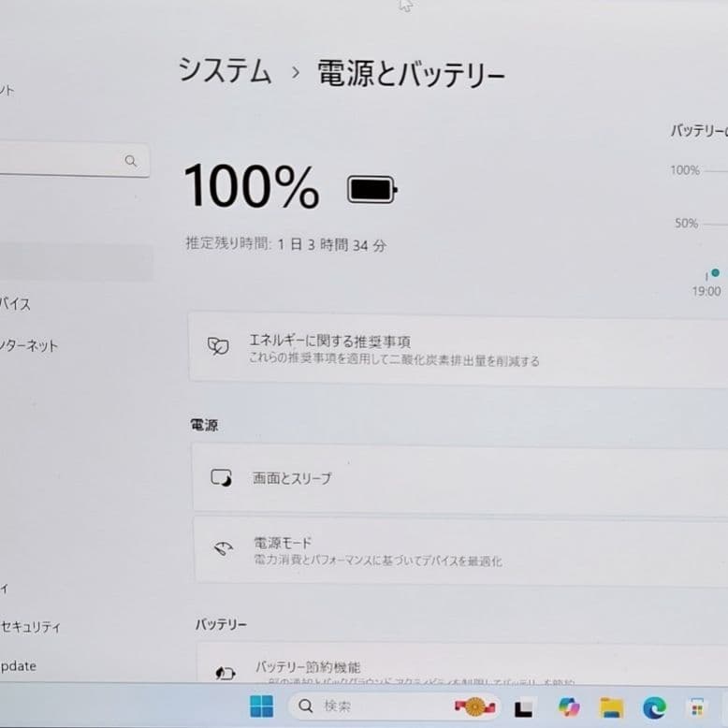Open the flower search highlight icon
The width and height of the screenshot is (728, 728).
tap(474, 706)
